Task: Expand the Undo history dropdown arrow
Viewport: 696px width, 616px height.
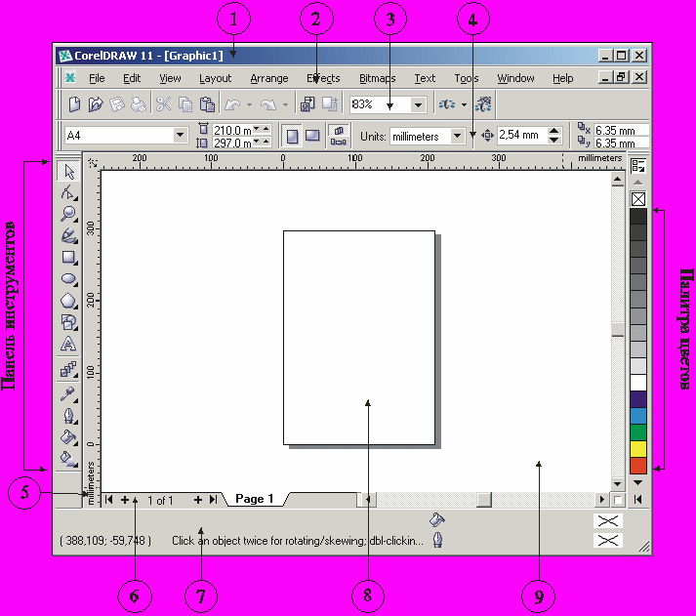Action: [249, 105]
